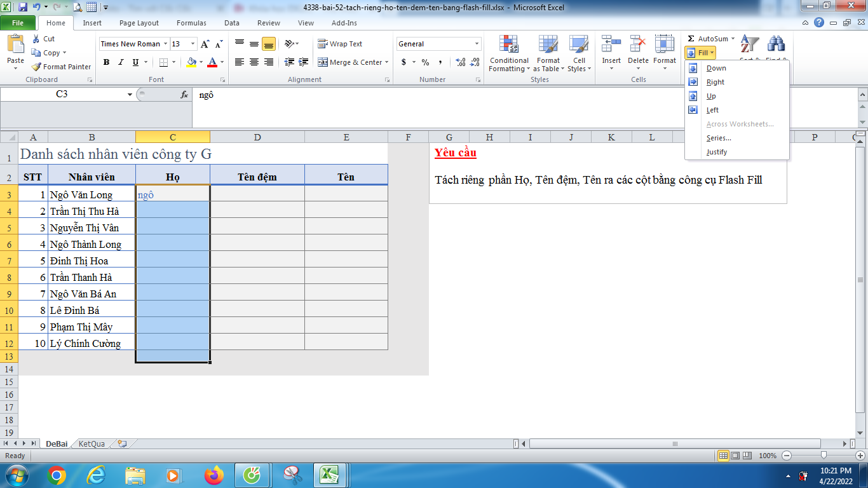Align cell text to the right
Screen dimensions: 868x488
coord(269,62)
